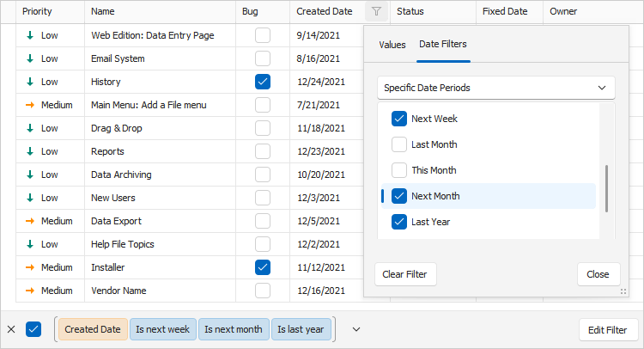Click the Low priority arrow for Email System
This screenshot has height=349, width=644.
[30, 58]
